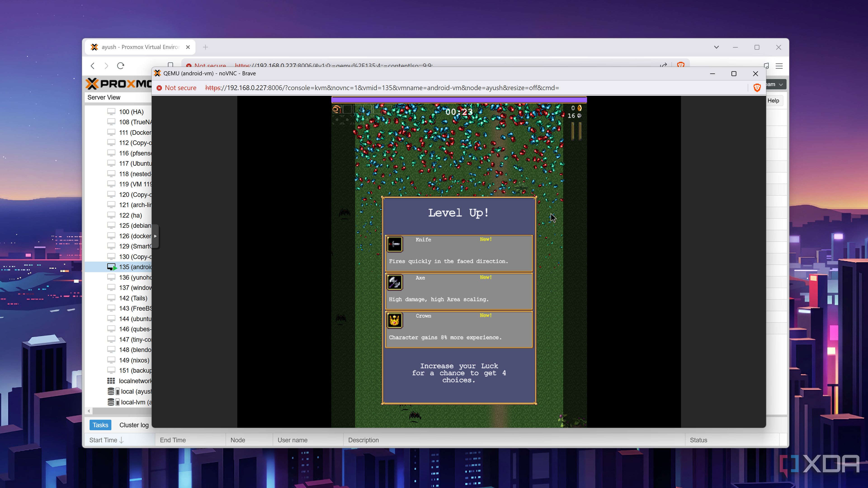Click the share icon in background address bar
Screen dimensions: 868x488
(663, 65)
